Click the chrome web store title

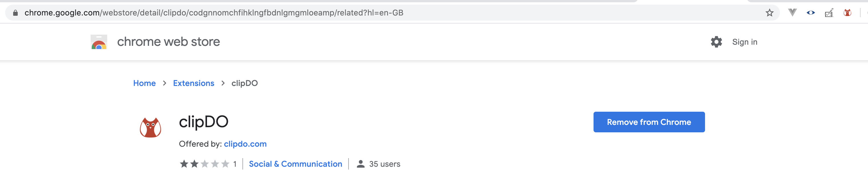click(x=168, y=42)
